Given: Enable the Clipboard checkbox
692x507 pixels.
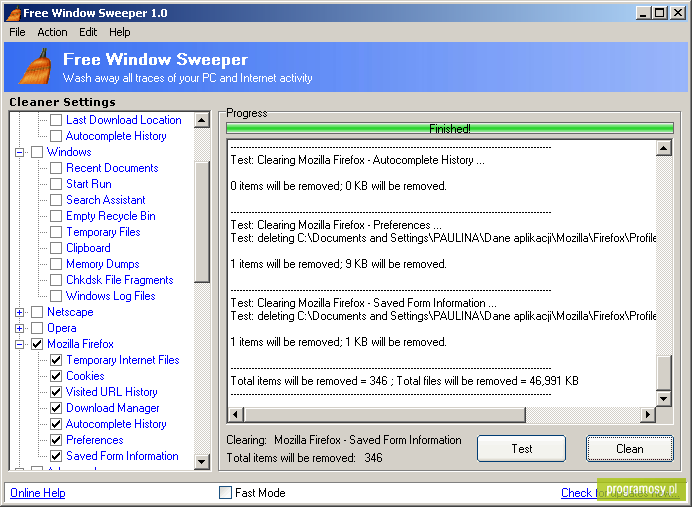Looking at the screenshot, I should pos(56,248).
